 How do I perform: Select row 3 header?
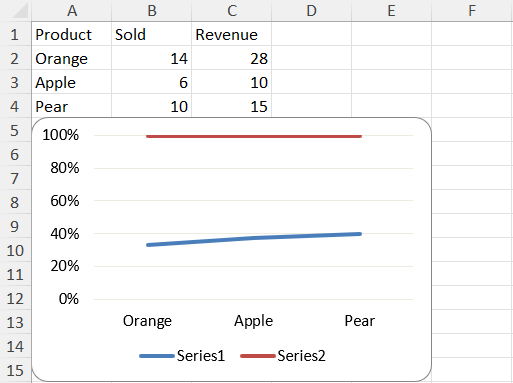(x=15, y=82)
